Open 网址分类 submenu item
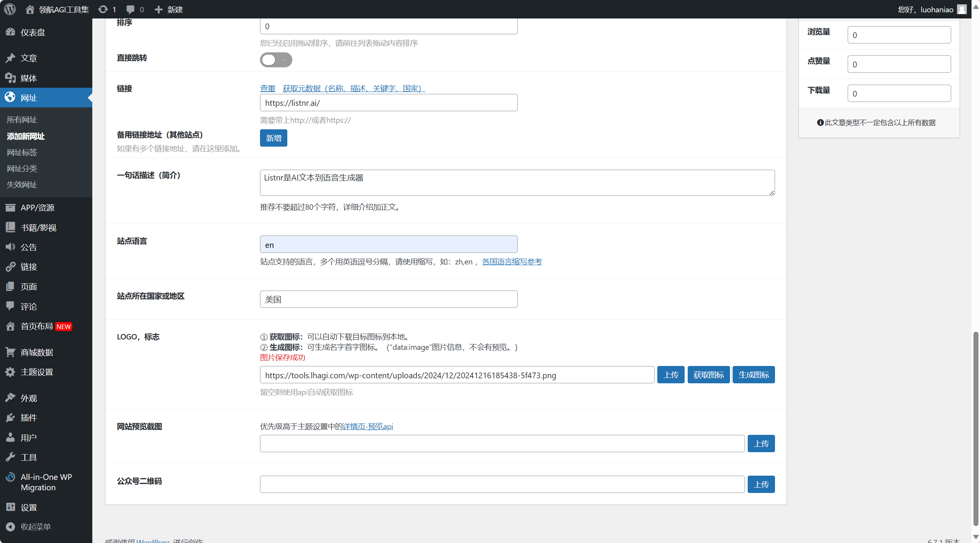 pyautogui.click(x=22, y=169)
